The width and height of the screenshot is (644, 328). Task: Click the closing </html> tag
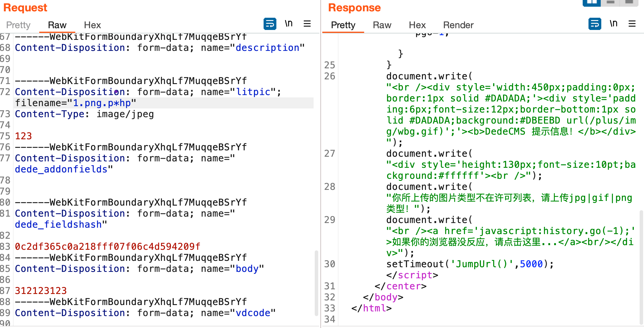pyautogui.click(x=371, y=308)
